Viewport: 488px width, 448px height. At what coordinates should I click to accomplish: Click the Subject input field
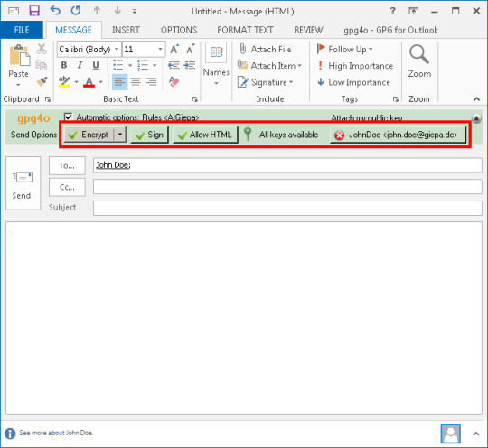(x=287, y=208)
